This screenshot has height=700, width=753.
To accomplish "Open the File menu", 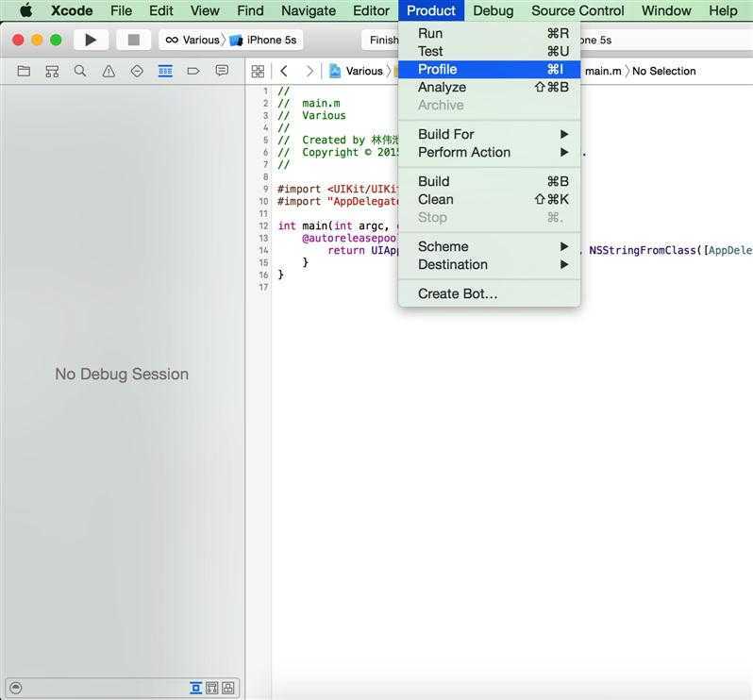I will coord(121,10).
